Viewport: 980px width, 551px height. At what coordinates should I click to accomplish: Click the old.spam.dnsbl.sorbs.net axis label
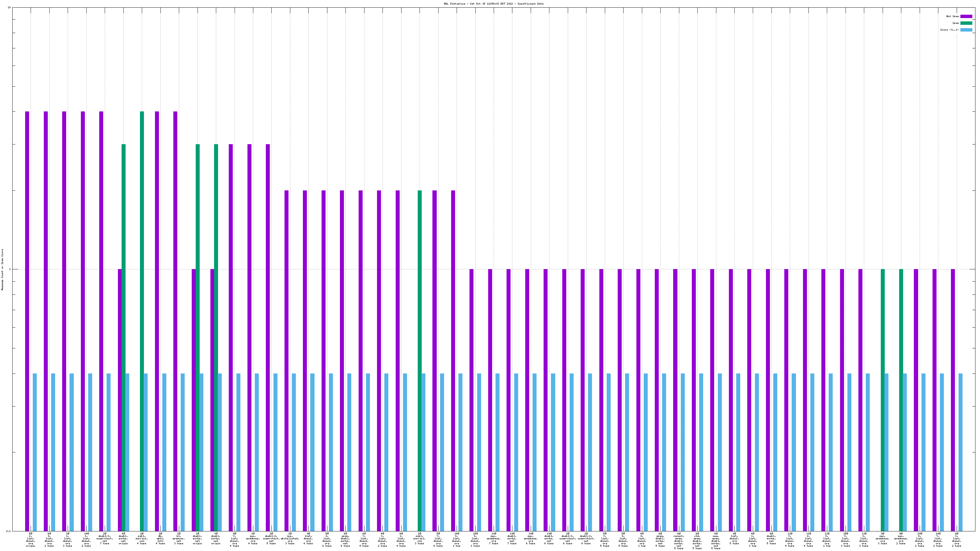pos(697,541)
